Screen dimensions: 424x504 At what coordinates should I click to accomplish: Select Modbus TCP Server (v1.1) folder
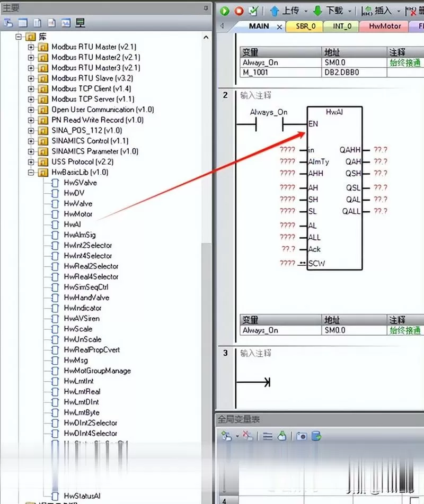pyautogui.click(x=93, y=99)
